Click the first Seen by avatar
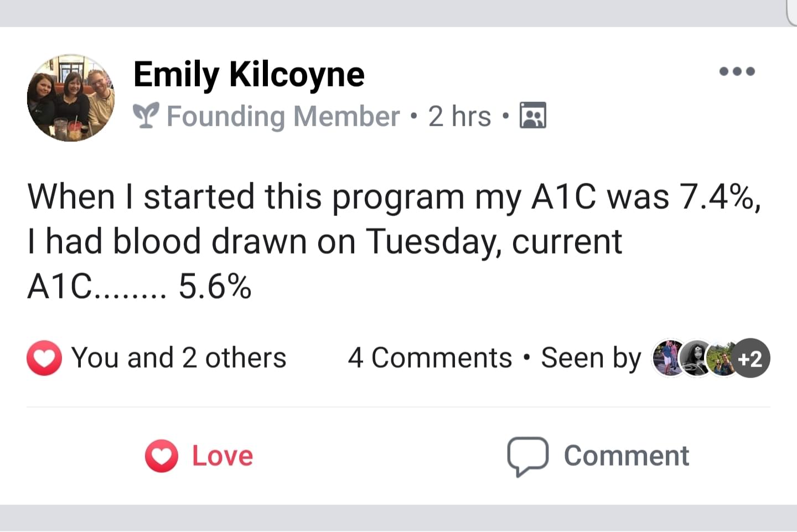Viewport: 797px width, 532px height. pyautogui.click(x=670, y=358)
